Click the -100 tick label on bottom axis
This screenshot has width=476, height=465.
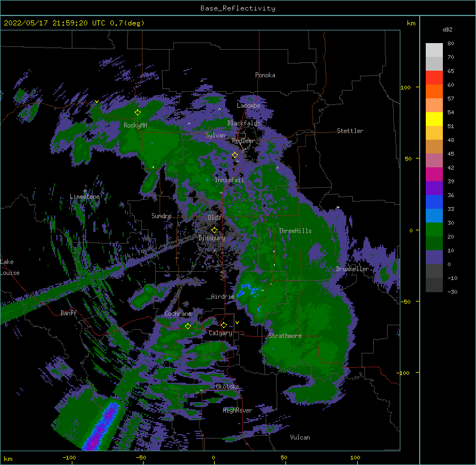69,457
